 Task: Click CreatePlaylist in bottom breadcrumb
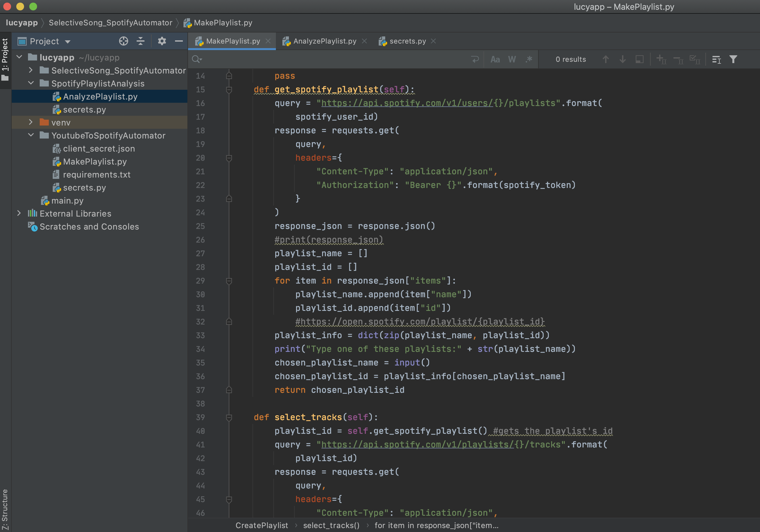[262, 525]
